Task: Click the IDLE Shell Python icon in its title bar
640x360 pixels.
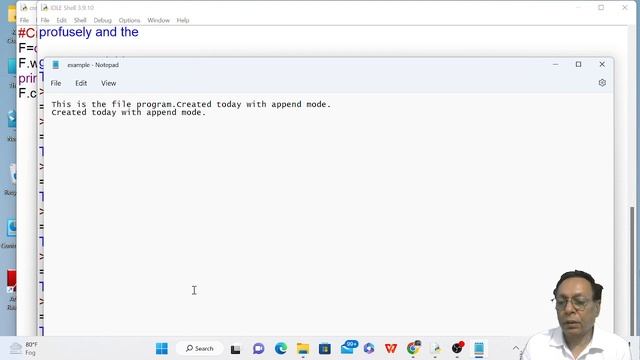Action: 44,8
